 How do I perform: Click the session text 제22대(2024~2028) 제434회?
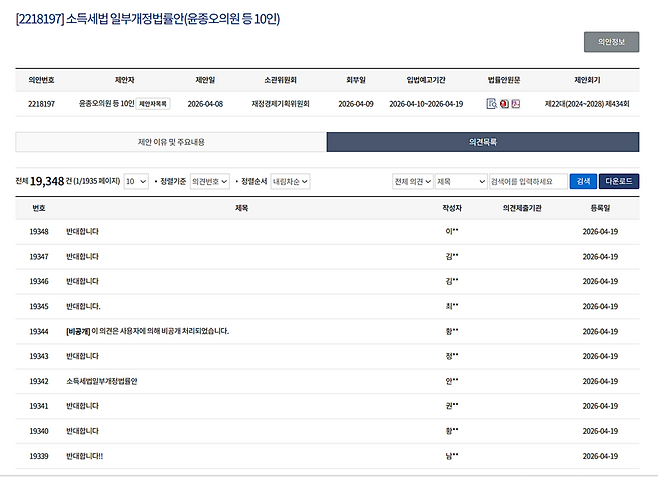pyautogui.click(x=587, y=104)
